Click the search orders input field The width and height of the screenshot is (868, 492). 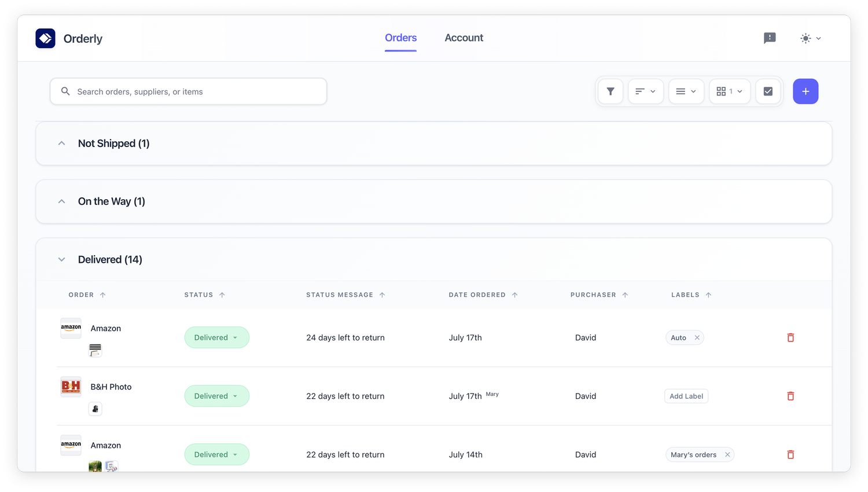pyautogui.click(x=188, y=91)
